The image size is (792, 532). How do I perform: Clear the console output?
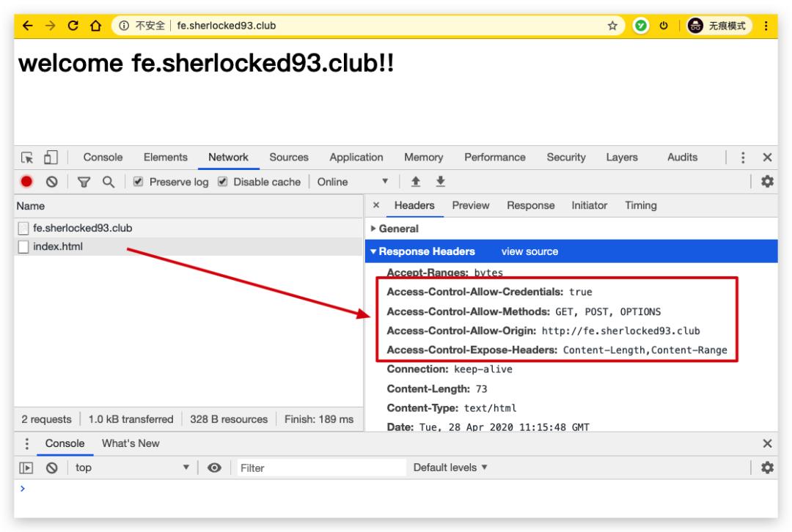pos(51,468)
